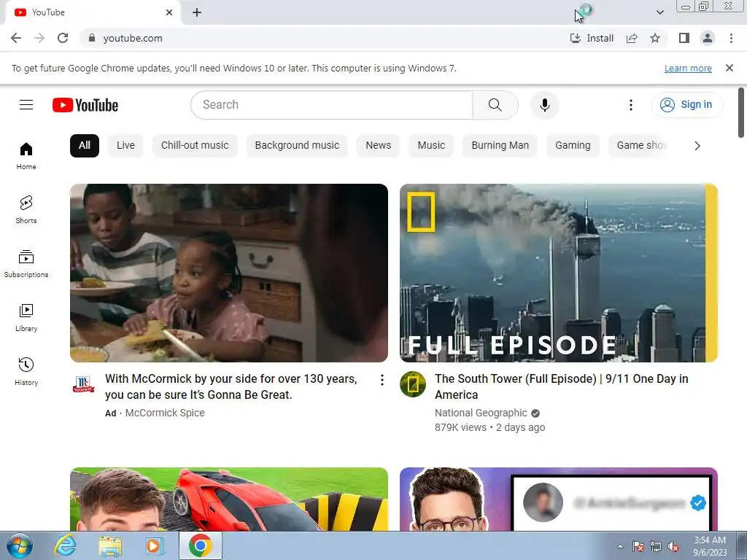Open the man with glasses thumbnail
This screenshot has height=560, width=747.
point(559,499)
